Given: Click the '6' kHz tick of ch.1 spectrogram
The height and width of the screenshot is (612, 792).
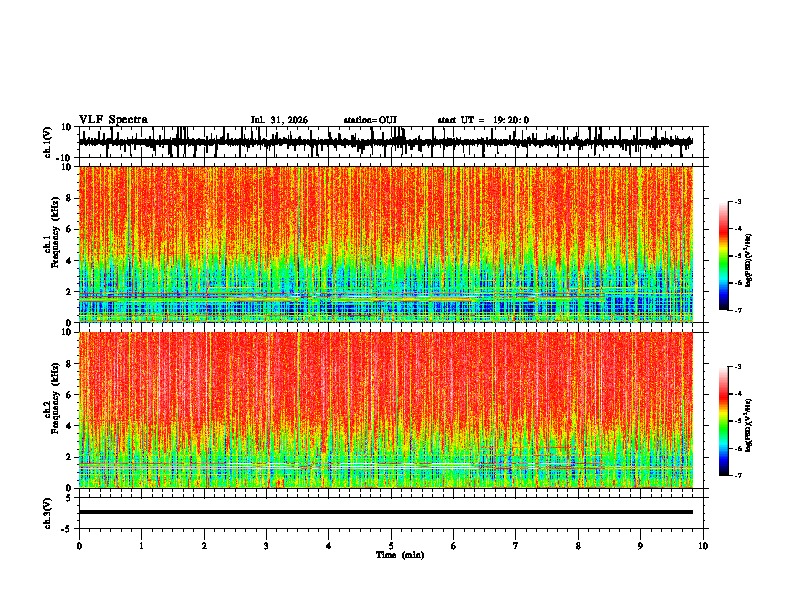Looking at the screenshot, I should (x=70, y=229).
